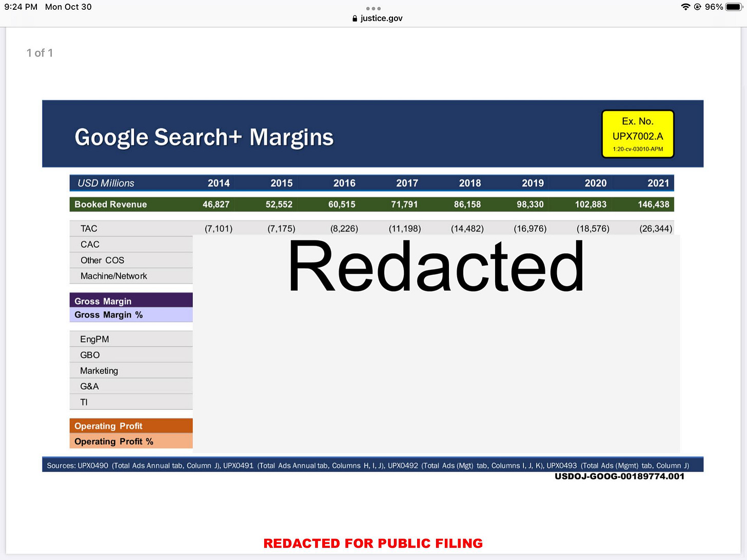Image resolution: width=747 pixels, height=560 pixels.
Task: Select Booked Revenue value 98,330
Action: pyautogui.click(x=530, y=204)
